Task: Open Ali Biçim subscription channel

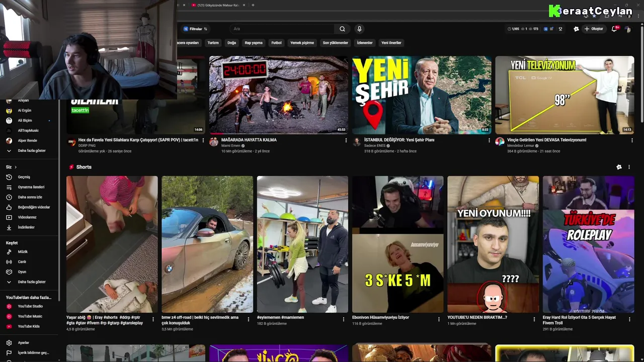Action: click(25, 120)
